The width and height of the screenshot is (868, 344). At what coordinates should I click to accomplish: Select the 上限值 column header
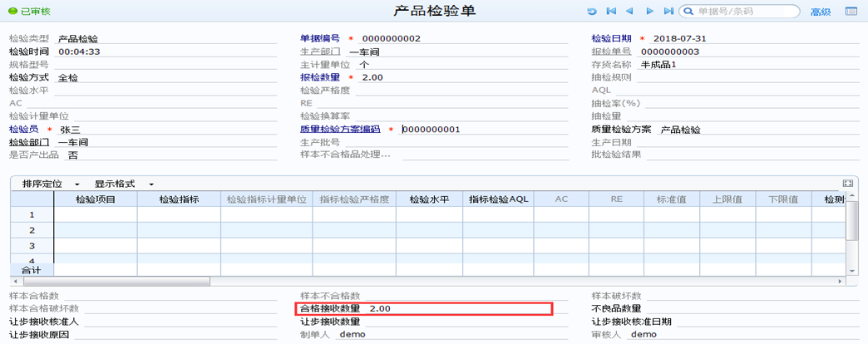tap(727, 199)
